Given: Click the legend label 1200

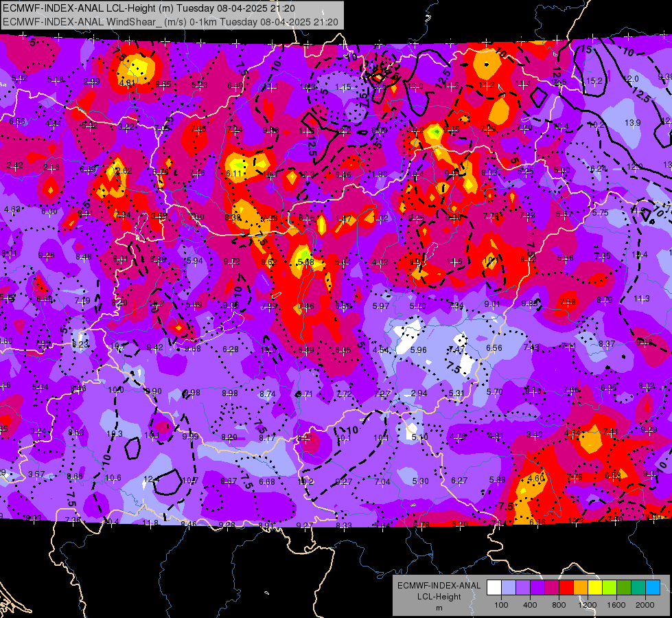Looking at the screenshot, I should 588,605.
